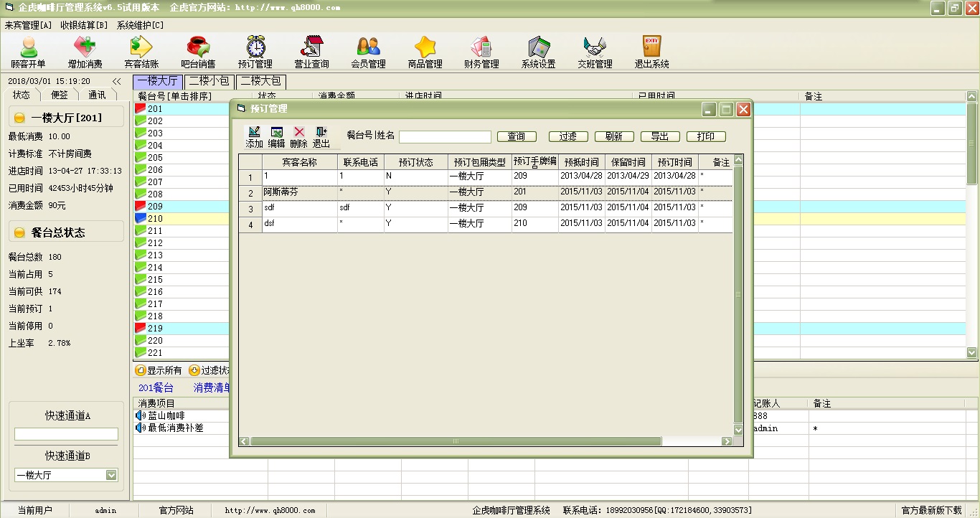Select reservation row named dsf
The height and width of the screenshot is (518, 980).
click(486, 224)
